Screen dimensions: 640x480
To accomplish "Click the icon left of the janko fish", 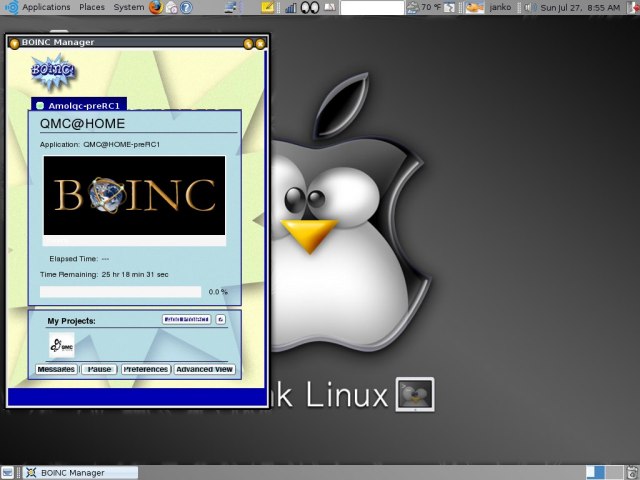I will (449, 7).
